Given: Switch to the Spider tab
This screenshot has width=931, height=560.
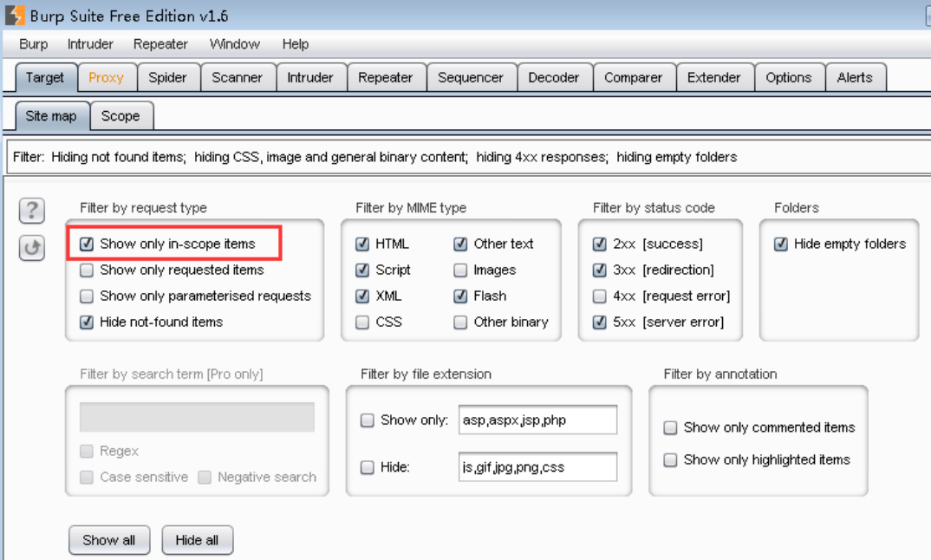Looking at the screenshot, I should point(168,78).
